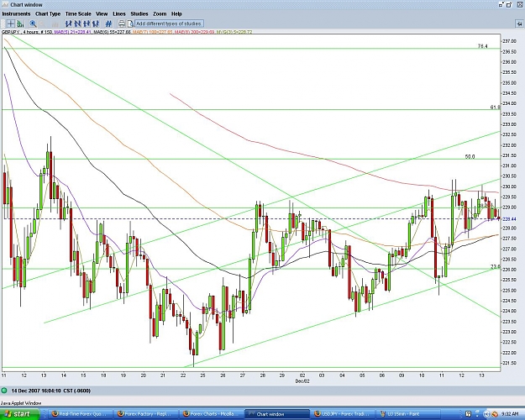Click the black MA 55 legend label
The width and height of the screenshot is (525, 420).
tap(112, 32)
